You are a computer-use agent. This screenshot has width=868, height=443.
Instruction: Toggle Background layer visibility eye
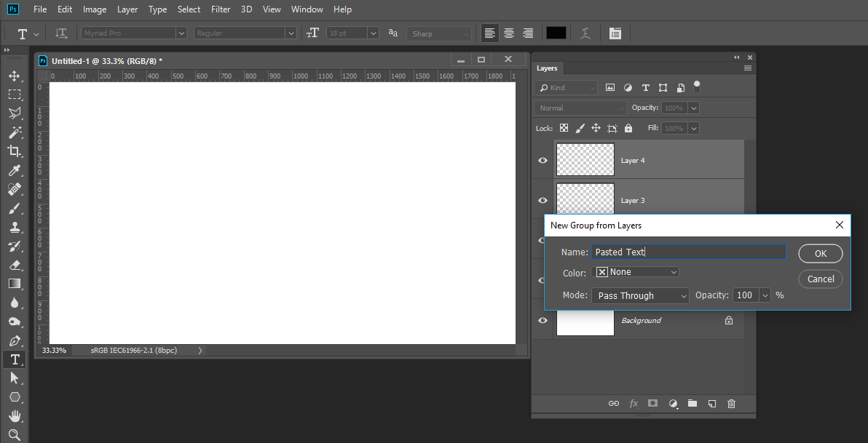tap(542, 320)
